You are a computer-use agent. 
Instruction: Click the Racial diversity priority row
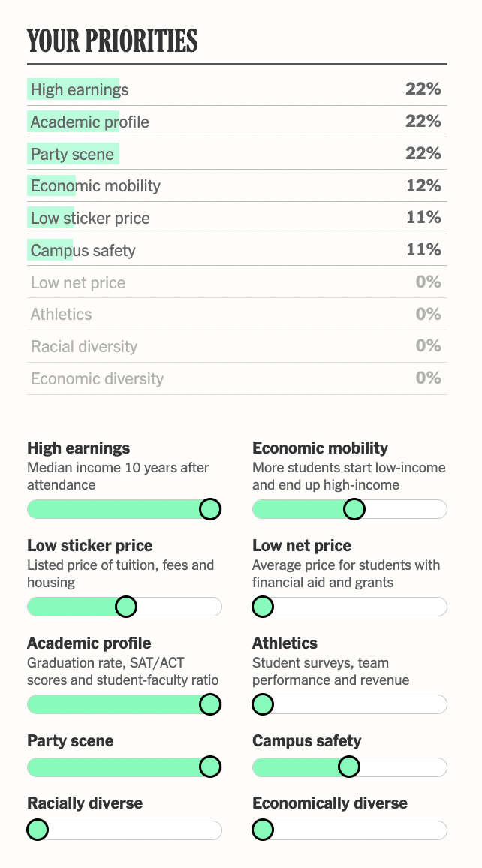click(236, 347)
